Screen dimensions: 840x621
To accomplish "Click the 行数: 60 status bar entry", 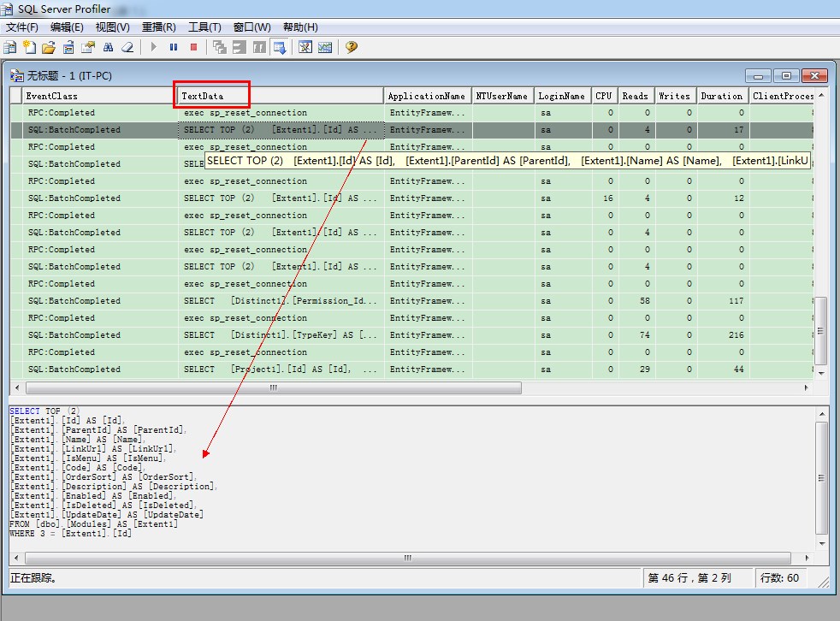I will (x=779, y=578).
